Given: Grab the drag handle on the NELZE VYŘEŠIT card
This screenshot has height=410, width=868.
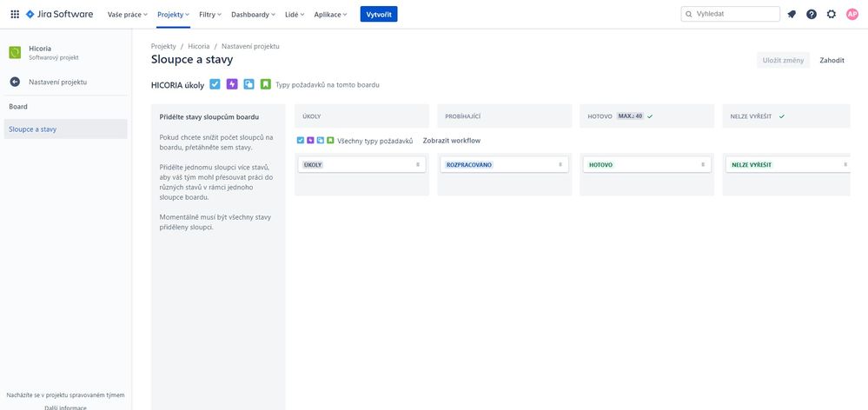Looking at the screenshot, I should coord(845,165).
